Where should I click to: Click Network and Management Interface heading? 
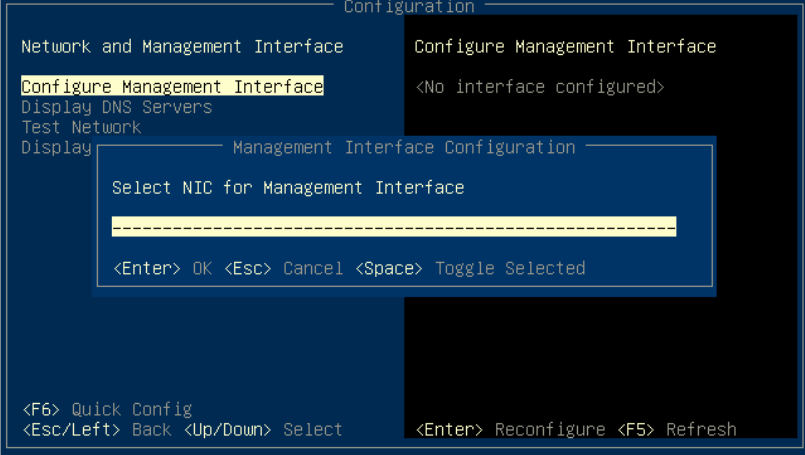pyautogui.click(x=182, y=46)
